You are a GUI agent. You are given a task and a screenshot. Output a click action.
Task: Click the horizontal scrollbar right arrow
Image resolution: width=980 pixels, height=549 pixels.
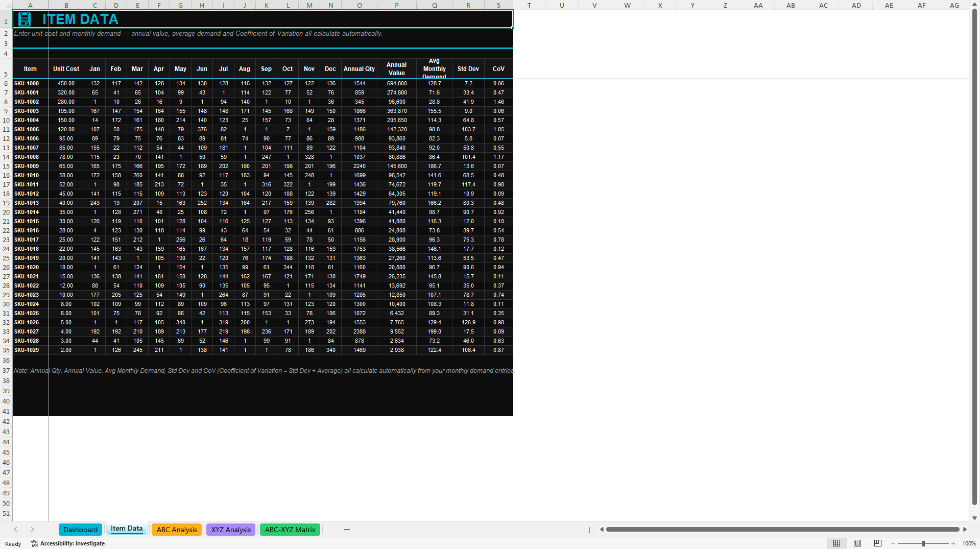coord(965,530)
